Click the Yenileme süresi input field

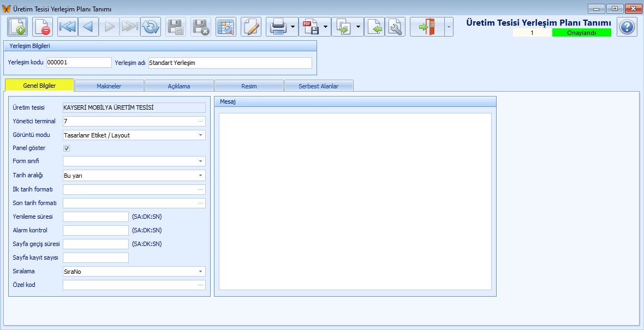[96, 217]
